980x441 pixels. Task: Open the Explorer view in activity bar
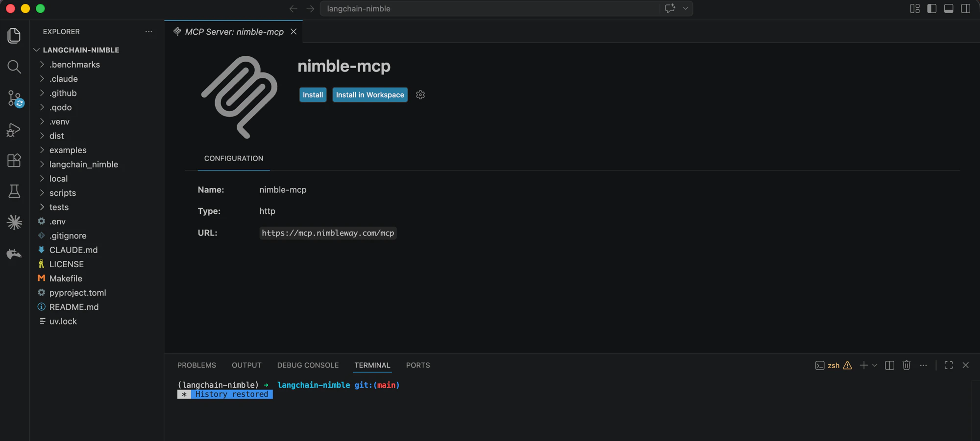(14, 35)
